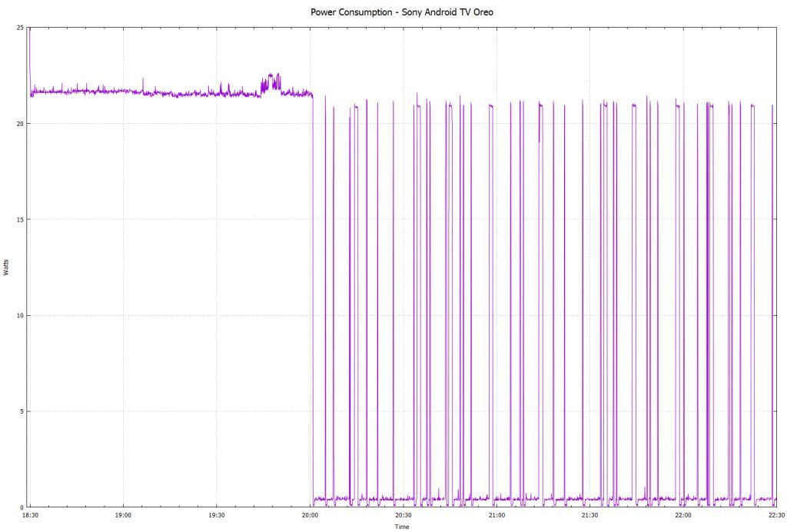This screenshot has height=532, width=787.
Task: Click the 20 value on the y-axis
Action: (x=18, y=123)
